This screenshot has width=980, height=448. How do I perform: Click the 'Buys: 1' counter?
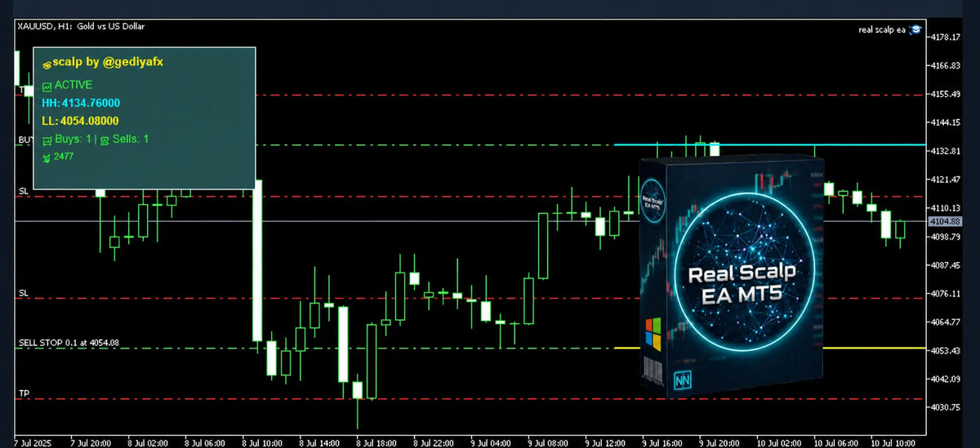(73, 140)
